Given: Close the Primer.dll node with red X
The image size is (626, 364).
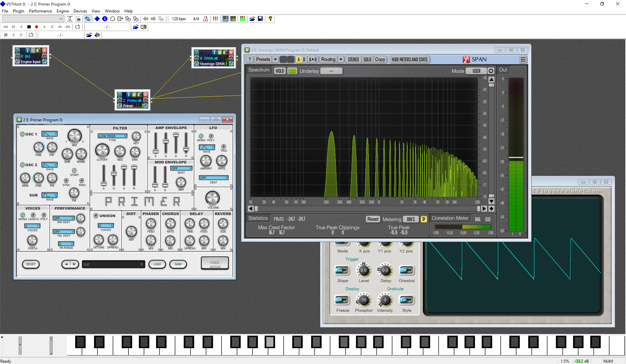Looking at the screenshot, I should click(146, 95).
